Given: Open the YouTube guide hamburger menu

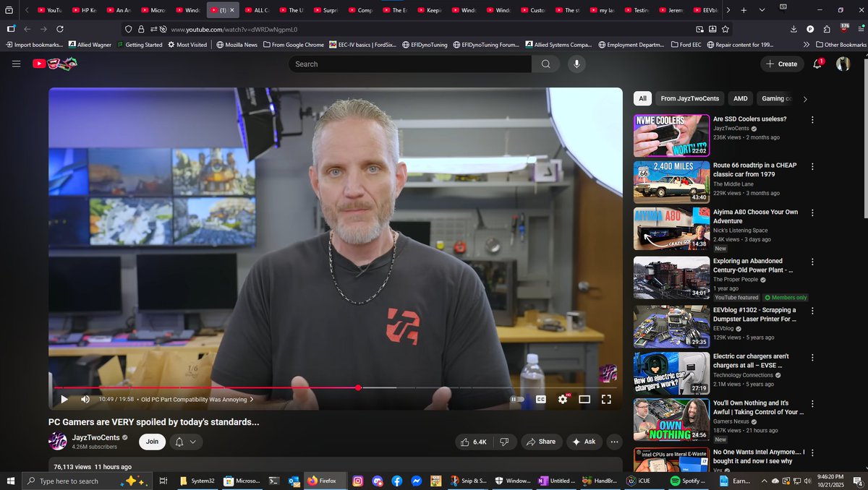Looking at the screenshot, I should (x=16, y=64).
